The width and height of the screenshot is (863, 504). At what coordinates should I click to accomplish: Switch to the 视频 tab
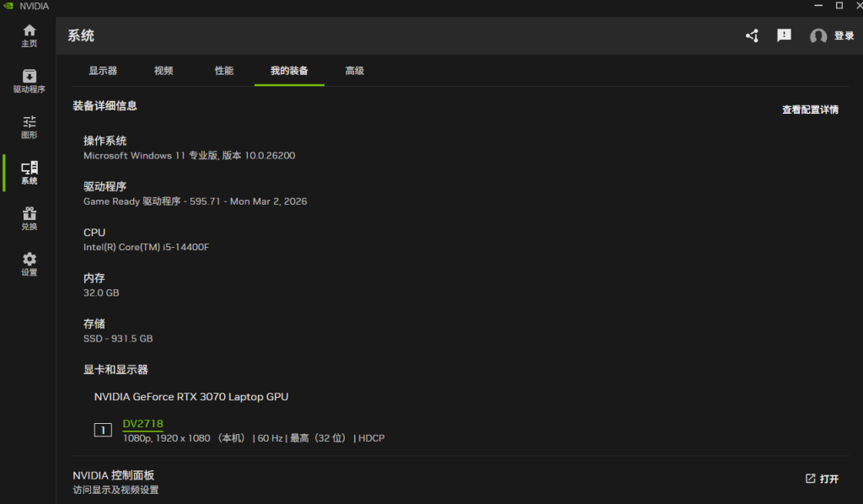(x=163, y=71)
